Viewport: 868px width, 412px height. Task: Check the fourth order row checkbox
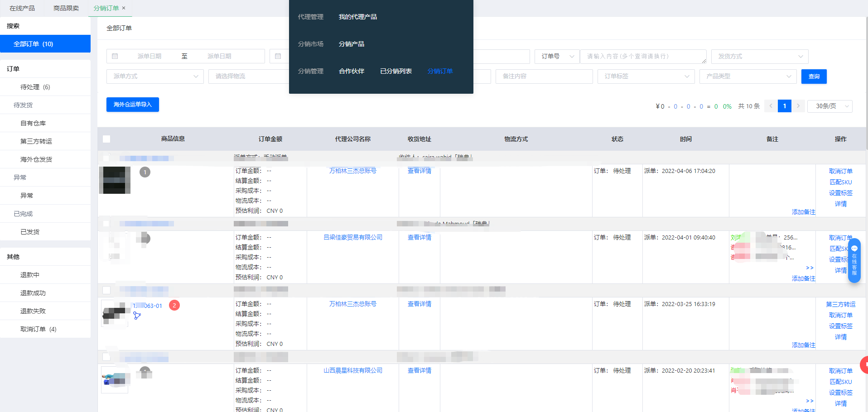tap(106, 357)
